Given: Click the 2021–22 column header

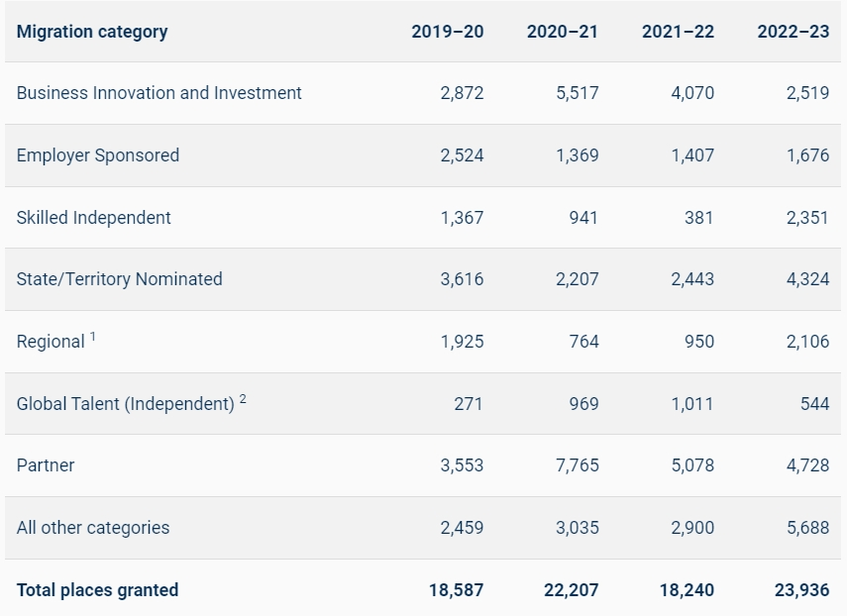Looking at the screenshot, I should (x=678, y=32).
